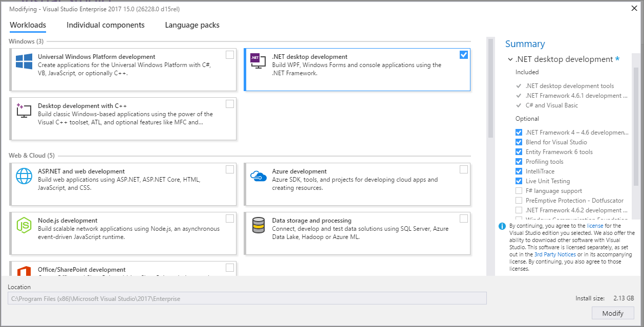This screenshot has width=644, height=327.
Task: Open the Language packs tab
Action: coord(192,25)
